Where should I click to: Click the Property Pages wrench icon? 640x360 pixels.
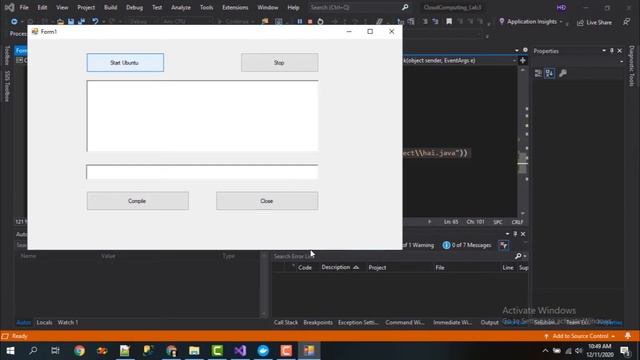[x=563, y=73]
